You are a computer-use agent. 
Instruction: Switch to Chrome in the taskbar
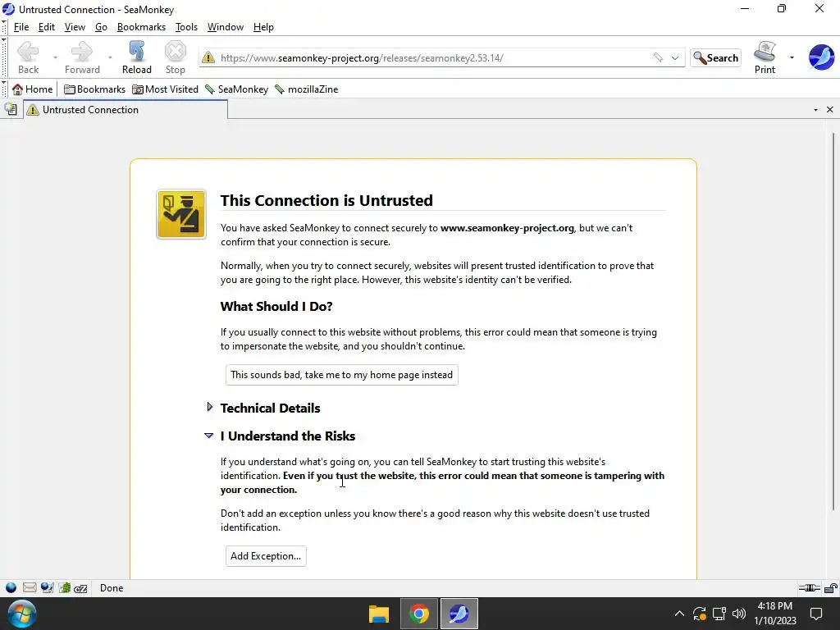(x=419, y=614)
